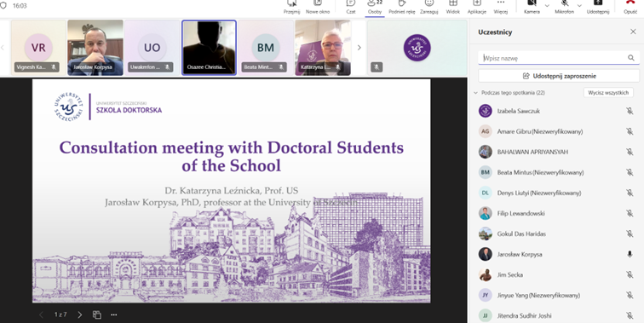Select Gokul Das Haridas in participant list
Viewport: 644px width, 323px height.
click(521, 234)
